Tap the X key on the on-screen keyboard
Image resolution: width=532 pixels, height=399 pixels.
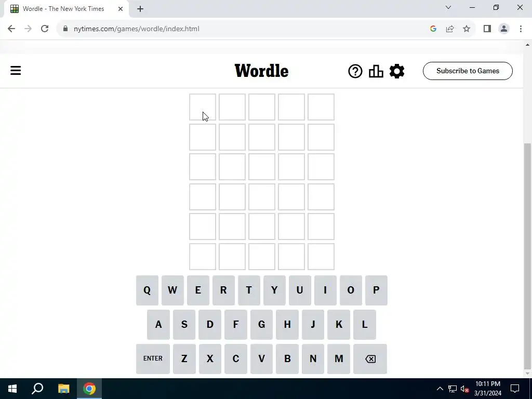210,358
